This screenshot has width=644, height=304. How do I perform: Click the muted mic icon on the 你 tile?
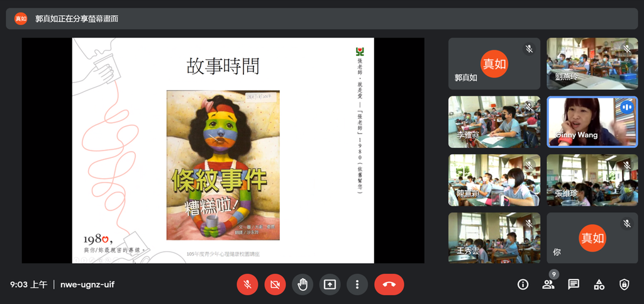tap(627, 223)
